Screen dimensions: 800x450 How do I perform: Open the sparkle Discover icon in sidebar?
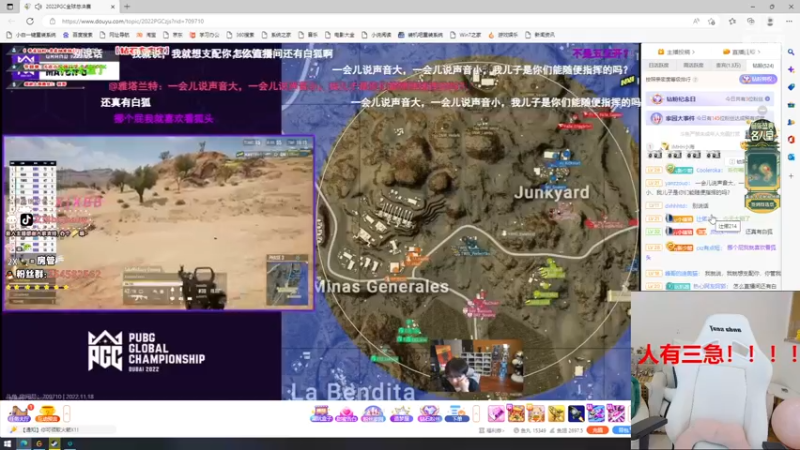[791, 69]
